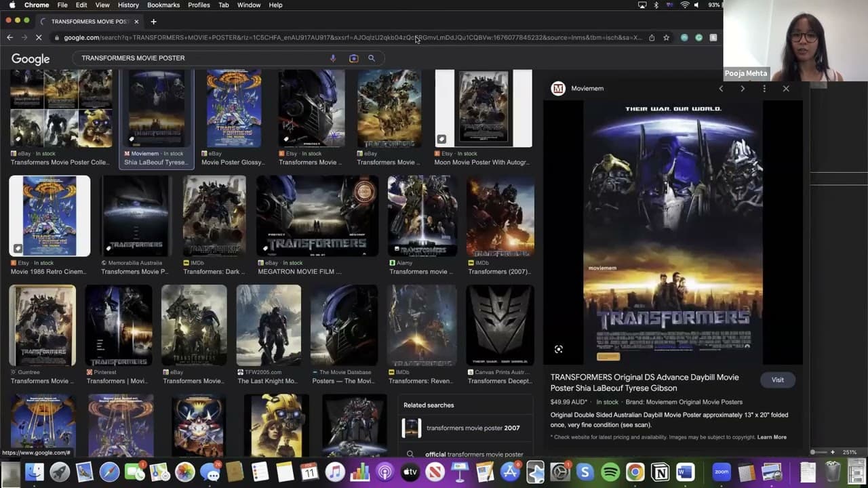Open The Movie Database Posters thumbnail
The image size is (868, 488).
pyautogui.click(x=344, y=325)
